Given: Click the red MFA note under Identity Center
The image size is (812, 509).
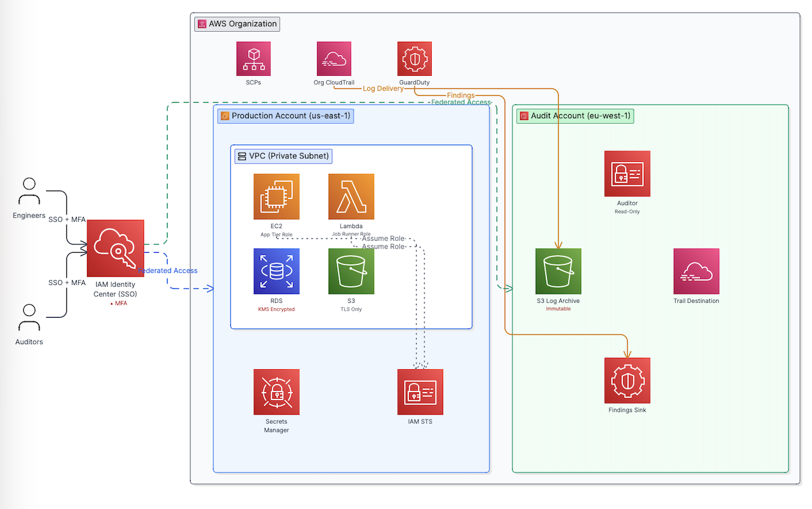Looking at the screenshot, I should pos(119,303).
